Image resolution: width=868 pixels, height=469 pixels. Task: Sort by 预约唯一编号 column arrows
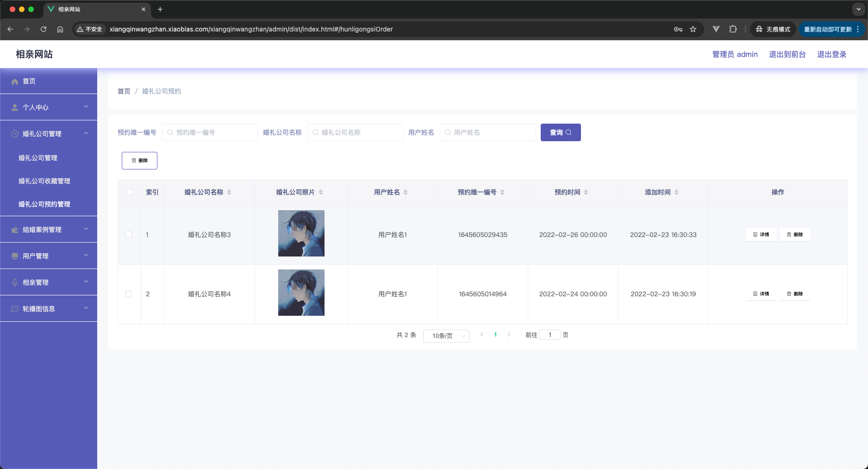[x=502, y=192]
